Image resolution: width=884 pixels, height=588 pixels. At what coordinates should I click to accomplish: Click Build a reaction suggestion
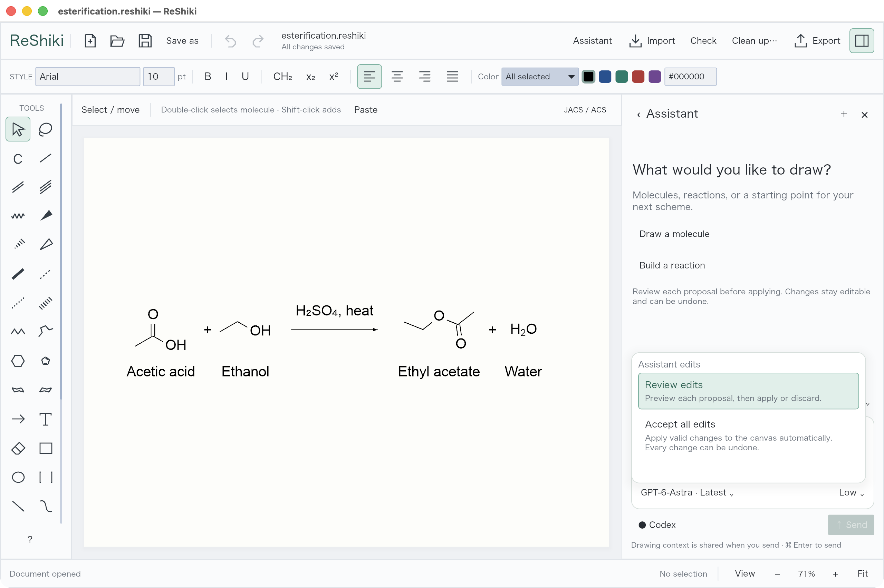click(x=672, y=265)
